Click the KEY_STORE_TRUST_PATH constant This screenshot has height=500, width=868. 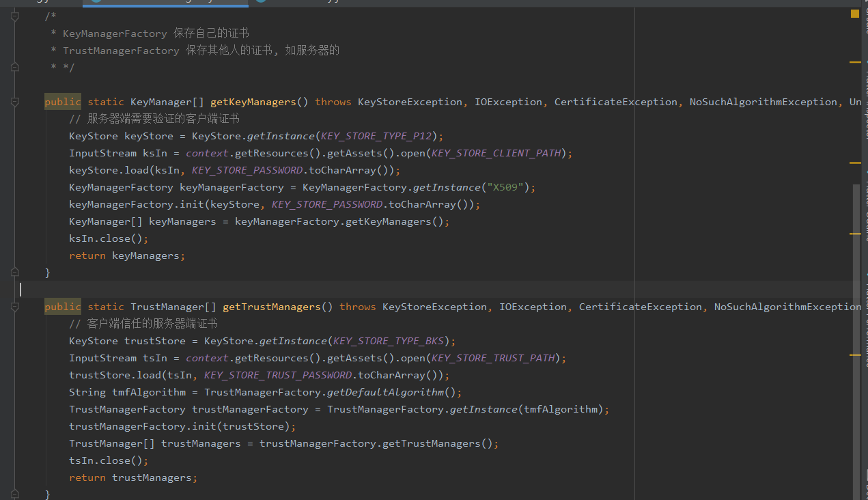[493, 358]
